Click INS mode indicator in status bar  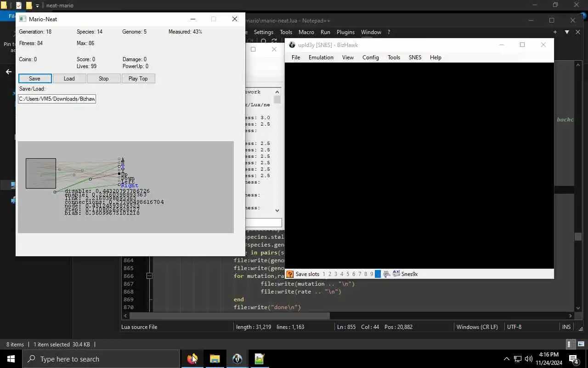[x=566, y=327]
